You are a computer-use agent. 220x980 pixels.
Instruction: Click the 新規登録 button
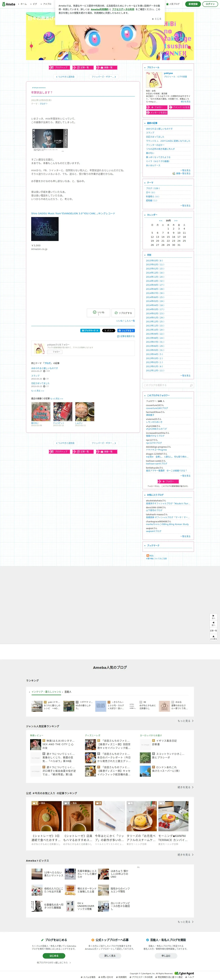193,4
